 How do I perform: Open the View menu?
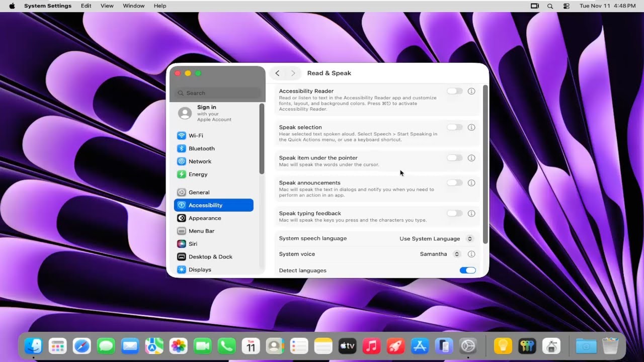(107, 6)
